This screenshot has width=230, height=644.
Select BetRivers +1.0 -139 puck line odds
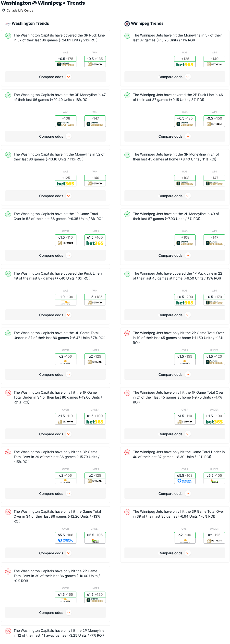pos(66,299)
